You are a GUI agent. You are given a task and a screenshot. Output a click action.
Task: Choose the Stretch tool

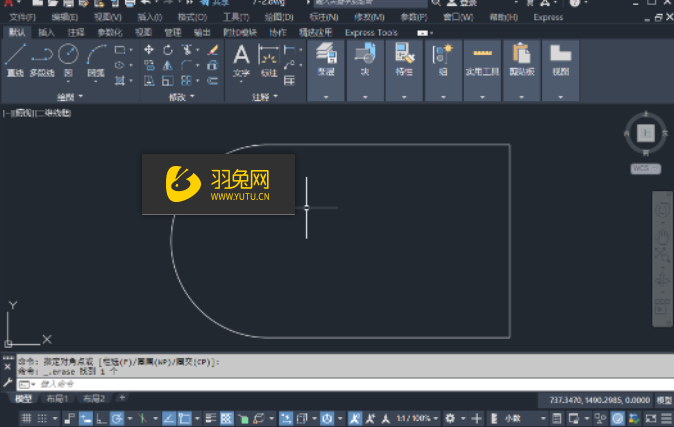(x=149, y=81)
